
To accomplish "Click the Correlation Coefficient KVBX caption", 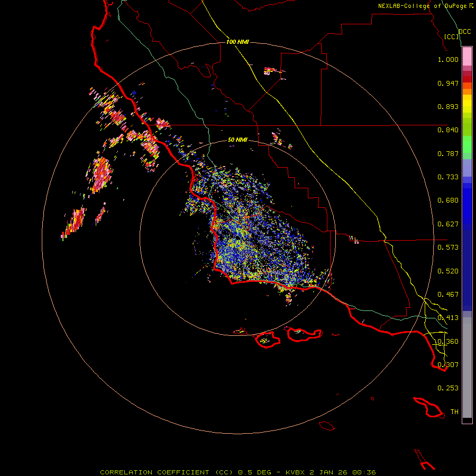I will (238, 472).
